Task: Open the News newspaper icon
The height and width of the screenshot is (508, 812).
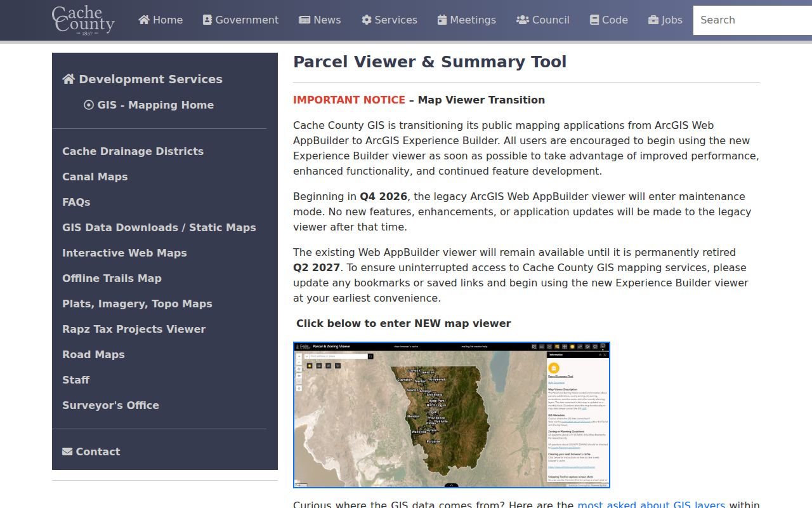Action: point(304,20)
